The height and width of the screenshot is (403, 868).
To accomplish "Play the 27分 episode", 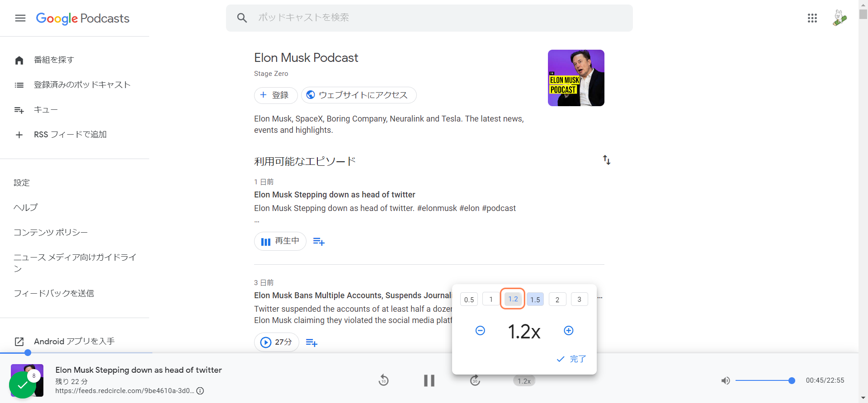I will point(277,342).
